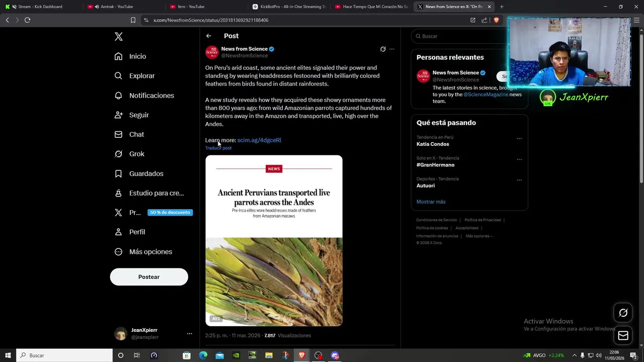Open Grok icon in sidebar
This screenshot has height=362, width=644.
(x=118, y=154)
